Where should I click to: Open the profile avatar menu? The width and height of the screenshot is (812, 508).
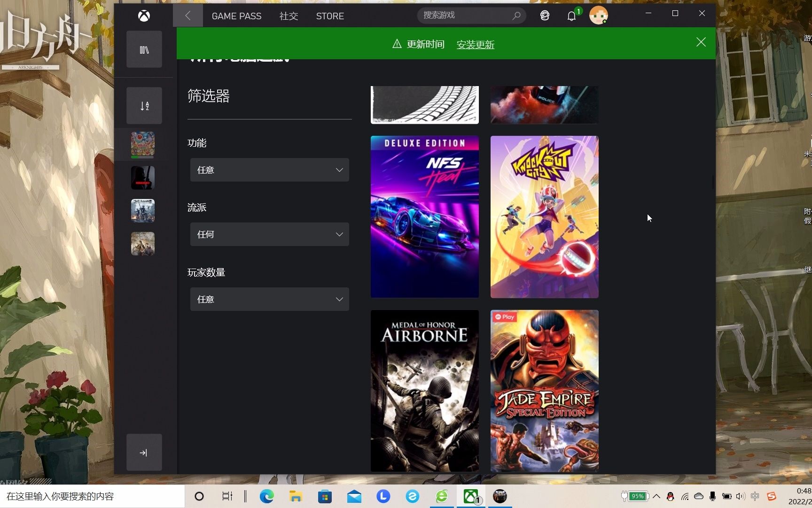(x=598, y=16)
